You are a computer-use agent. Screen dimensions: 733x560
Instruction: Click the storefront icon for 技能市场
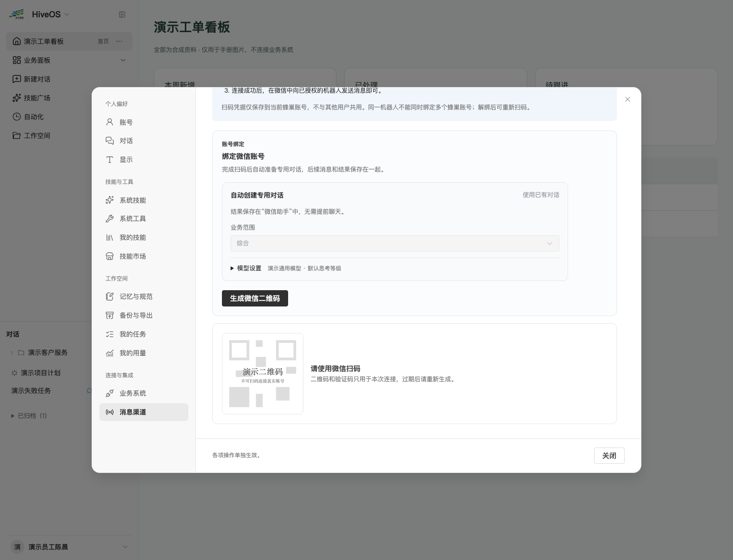(109, 256)
